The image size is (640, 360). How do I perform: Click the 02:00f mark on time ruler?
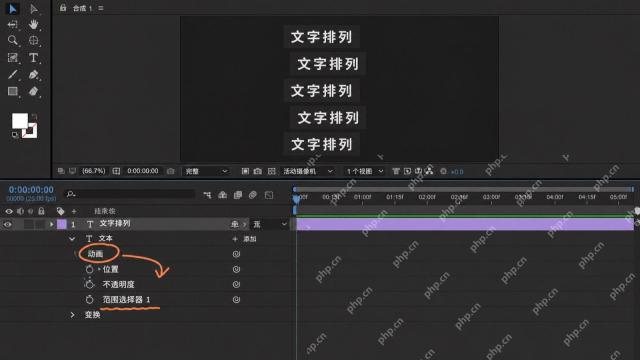coord(427,197)
